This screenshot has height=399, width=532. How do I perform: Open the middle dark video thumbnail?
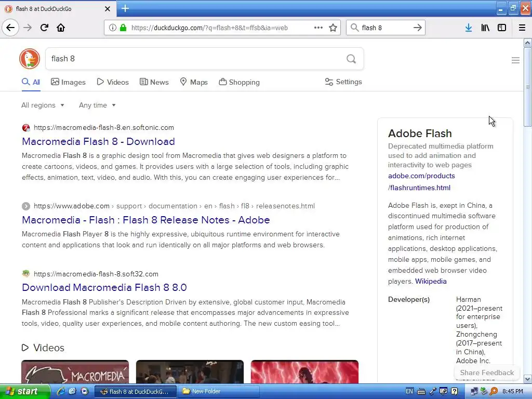(x=190, y=372)
